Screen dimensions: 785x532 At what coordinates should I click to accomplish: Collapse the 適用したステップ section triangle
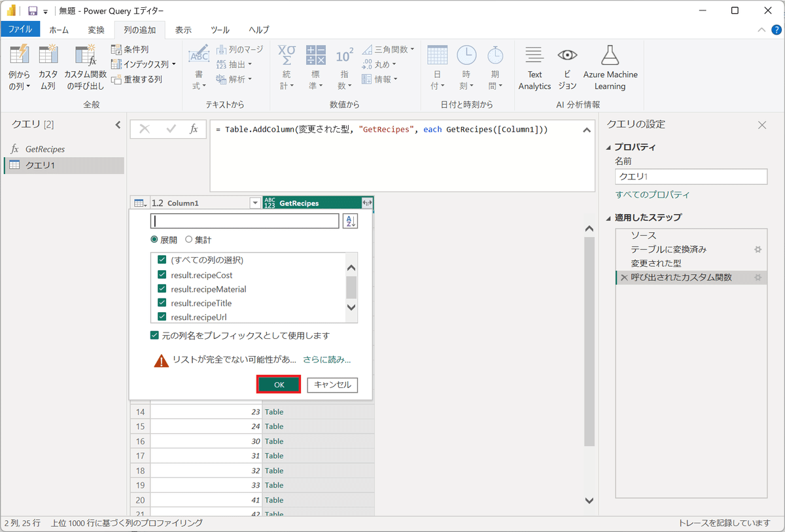tap(610, 217)
